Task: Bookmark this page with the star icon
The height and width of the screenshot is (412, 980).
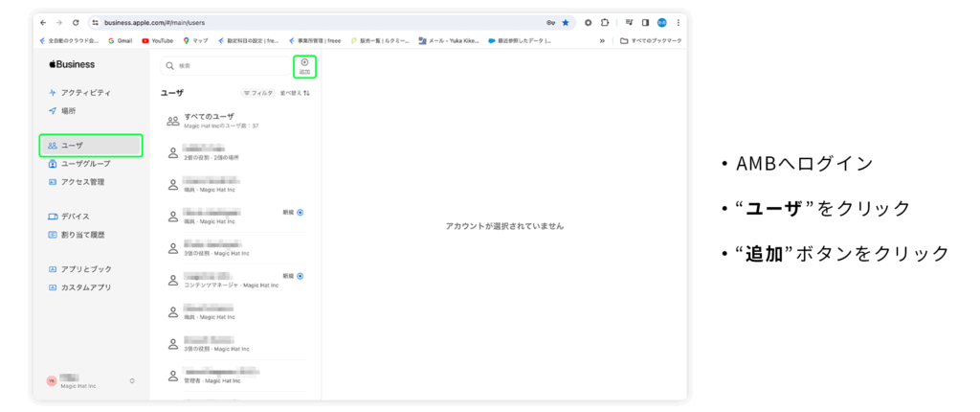Action: (565, 22)
